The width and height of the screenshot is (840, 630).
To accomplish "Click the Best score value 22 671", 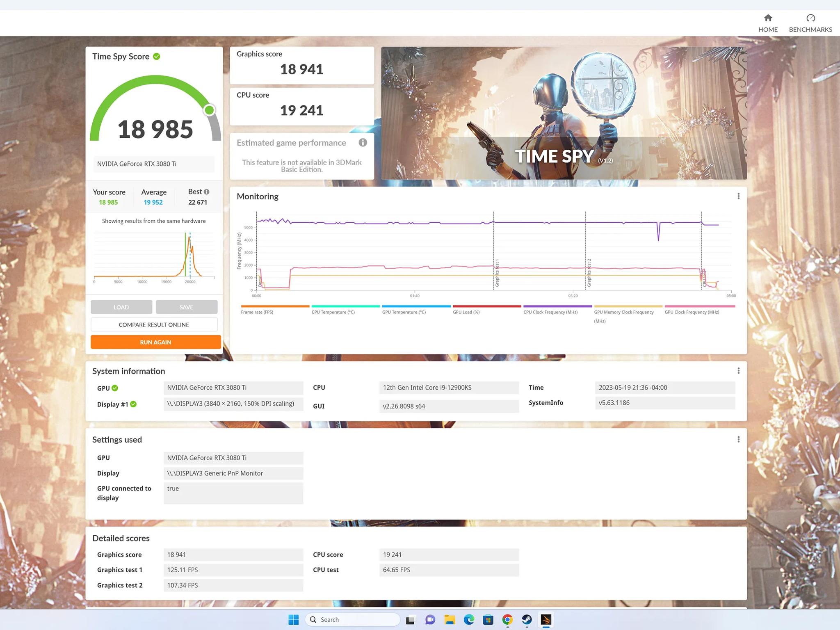I will 198,203.
